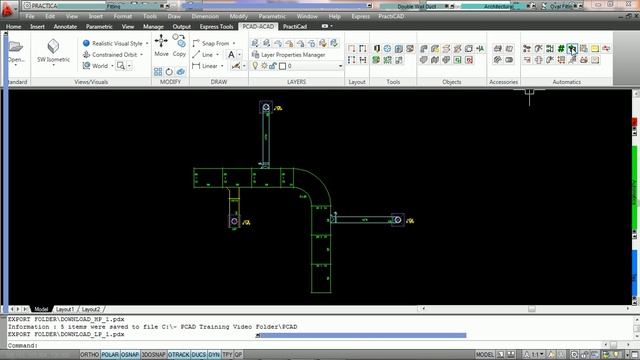Click the green-square icon in Objects panel
The height and width of the screenshot is (360, 640).
pos(458,60)
